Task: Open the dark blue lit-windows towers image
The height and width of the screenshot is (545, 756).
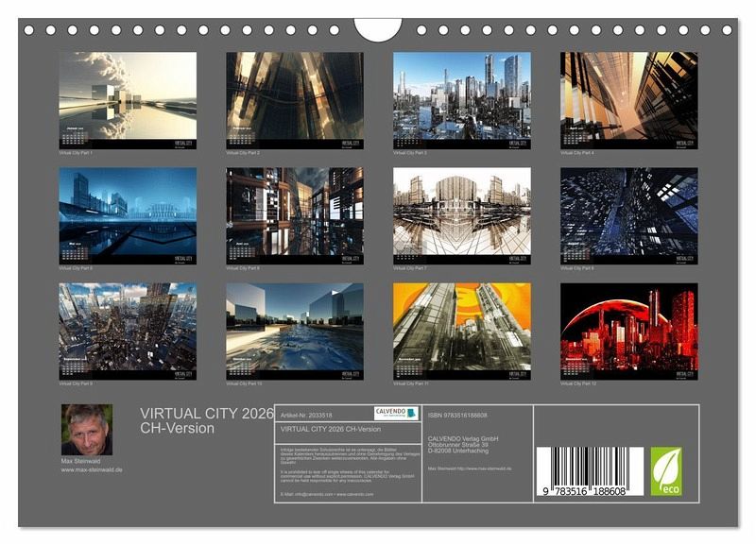Action: (629, 216)
